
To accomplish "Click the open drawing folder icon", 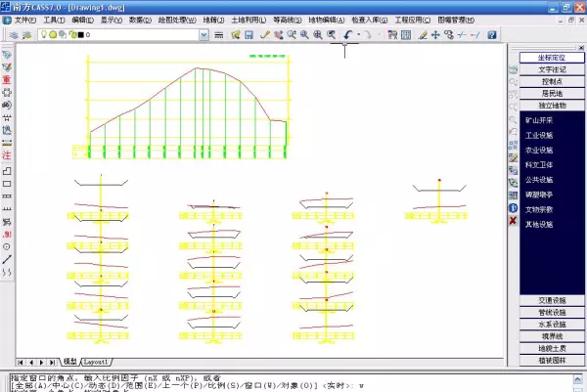I will (x=236, y=35).
